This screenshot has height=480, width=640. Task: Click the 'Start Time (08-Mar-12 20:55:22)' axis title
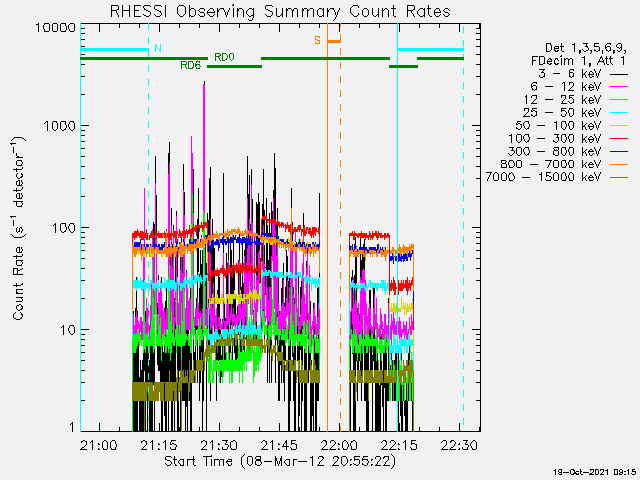[280, 461]
